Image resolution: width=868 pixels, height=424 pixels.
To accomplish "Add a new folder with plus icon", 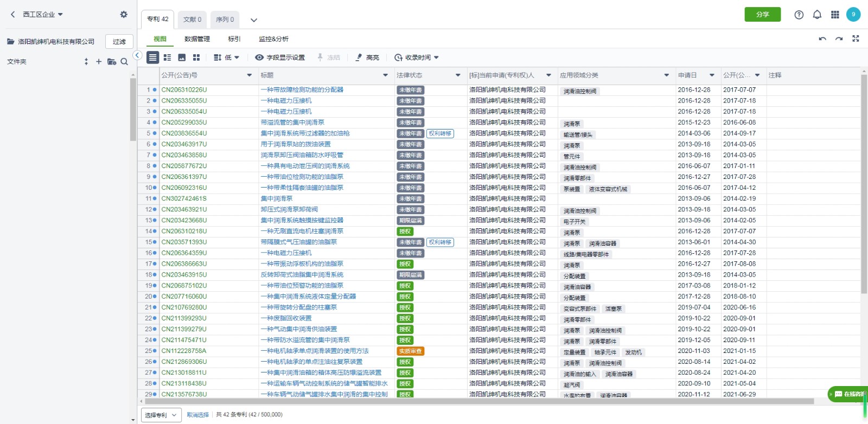I will point(99,62).
